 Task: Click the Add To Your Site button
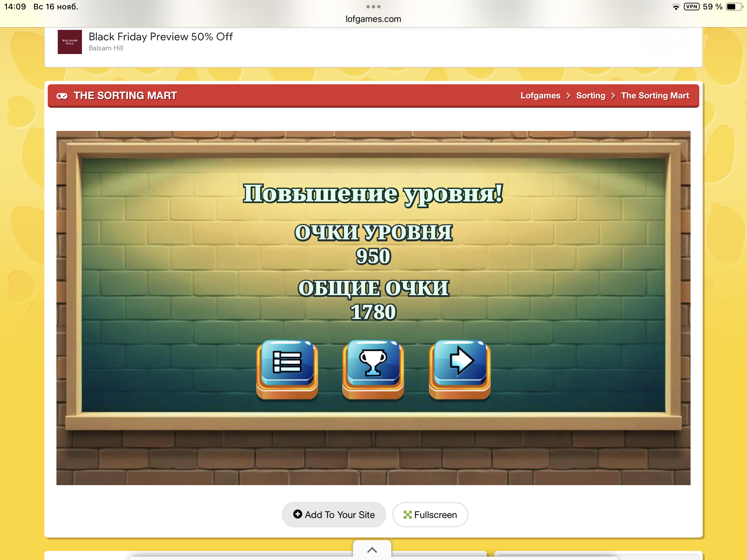tap(334, 514)
